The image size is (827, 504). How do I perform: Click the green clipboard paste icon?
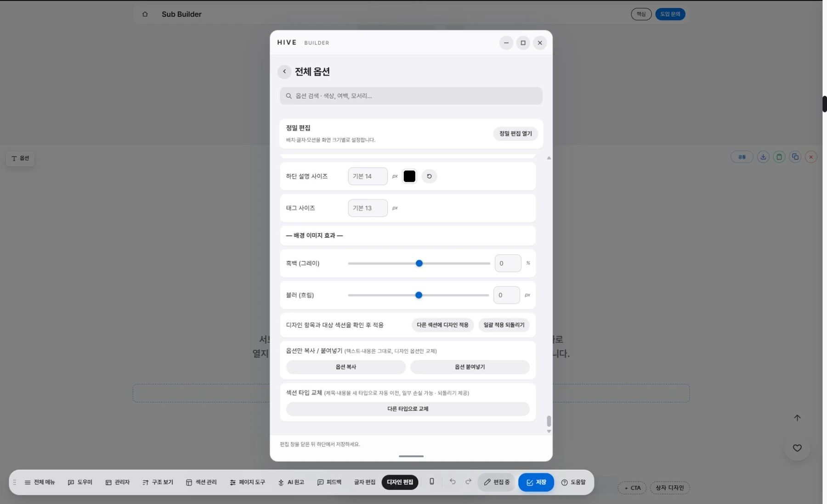779,157
